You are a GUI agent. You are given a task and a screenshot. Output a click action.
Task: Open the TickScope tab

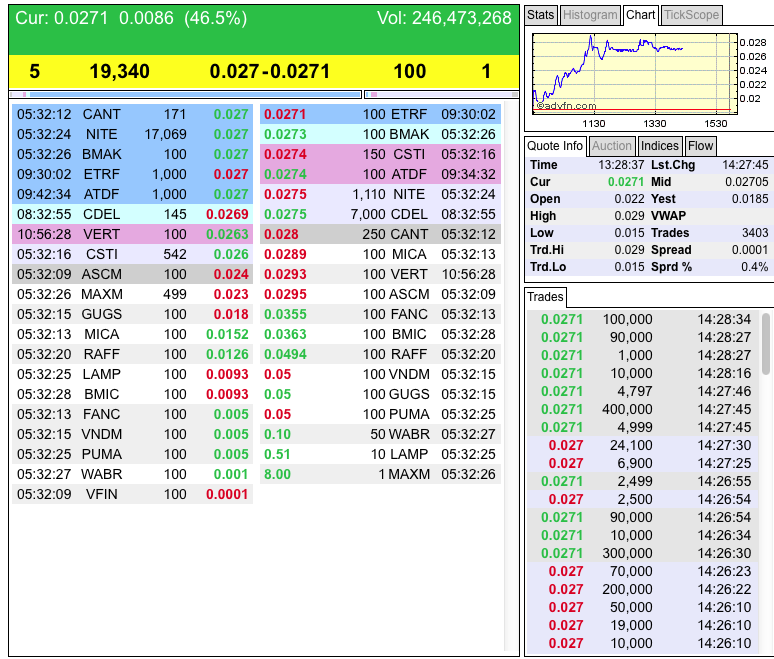point(691,15)
